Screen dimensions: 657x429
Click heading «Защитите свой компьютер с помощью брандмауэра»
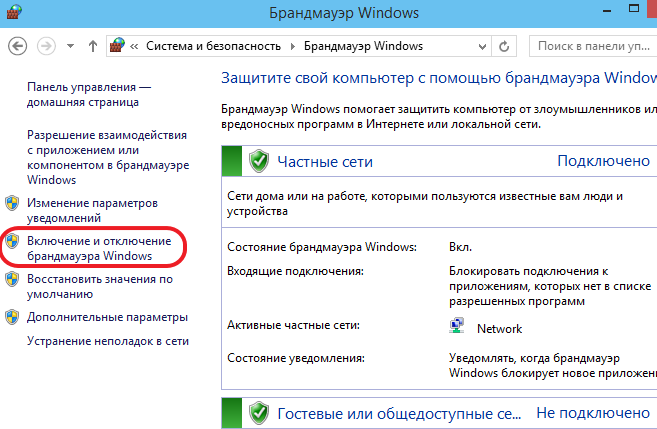[x=439, y=78]
